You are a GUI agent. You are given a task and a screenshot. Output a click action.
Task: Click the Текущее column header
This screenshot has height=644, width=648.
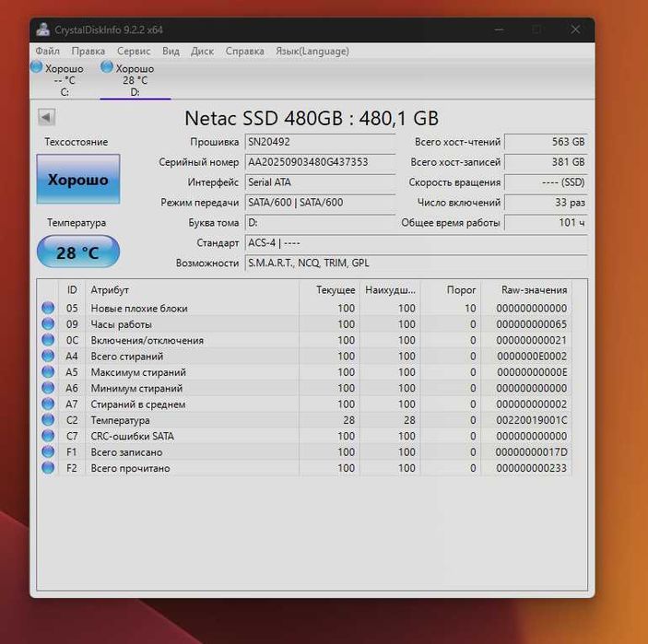point(329,290)
